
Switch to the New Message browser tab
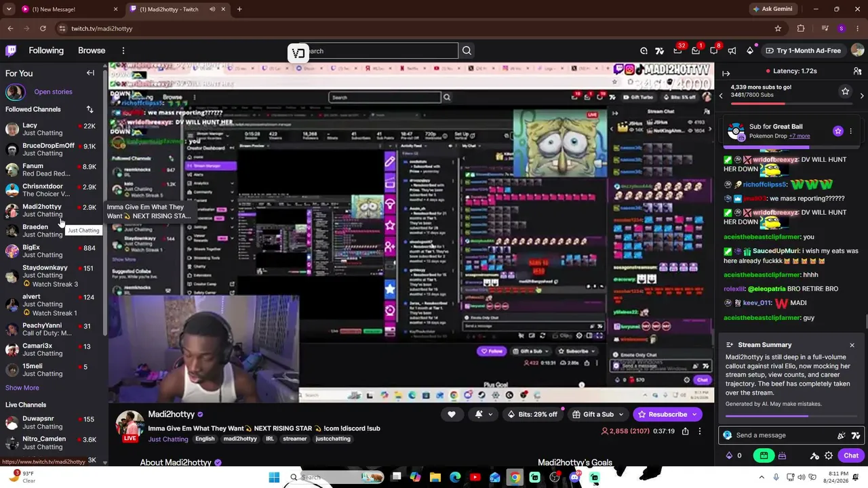(x=68, y=9)
